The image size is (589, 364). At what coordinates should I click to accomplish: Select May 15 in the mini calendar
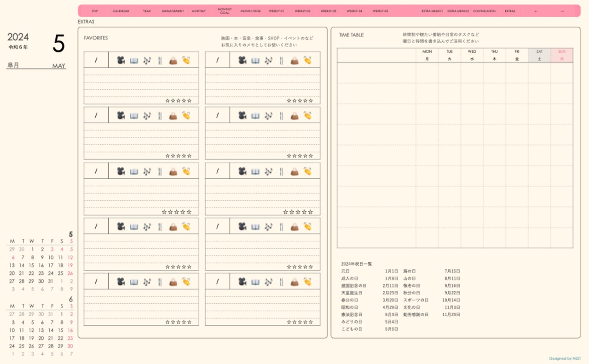click(31, 265)
